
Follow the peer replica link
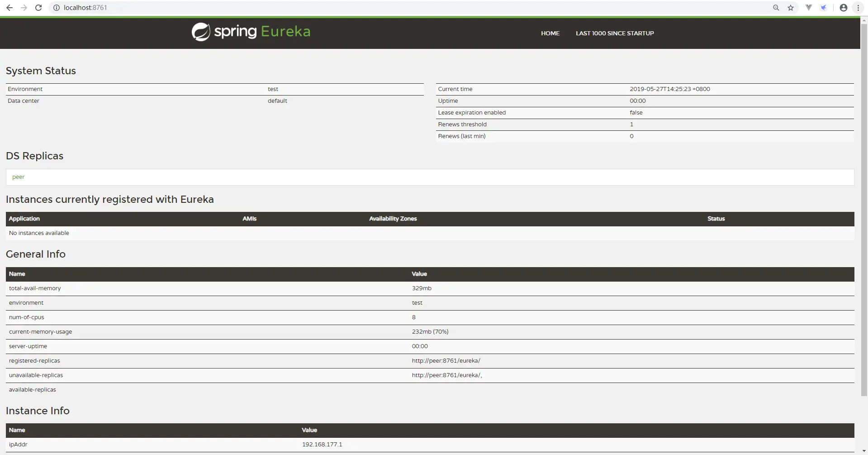[18, 177]
